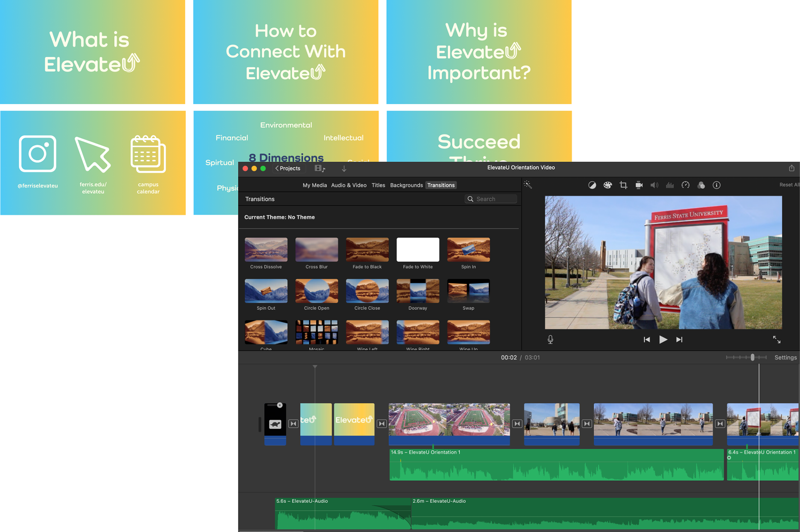Select transition icon before gradient title clip
This screenshot has width=800, height=532.
click(293, 424)
